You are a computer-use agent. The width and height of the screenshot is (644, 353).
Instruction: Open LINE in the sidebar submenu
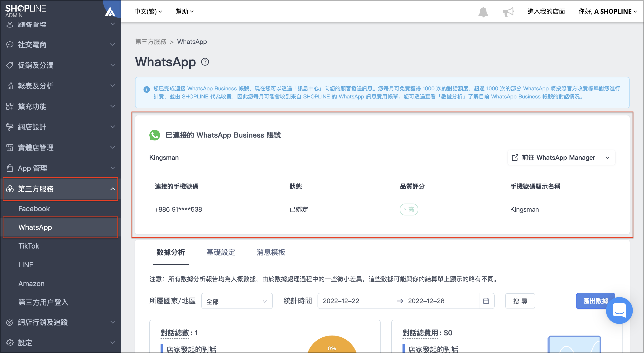coord(26,265)
